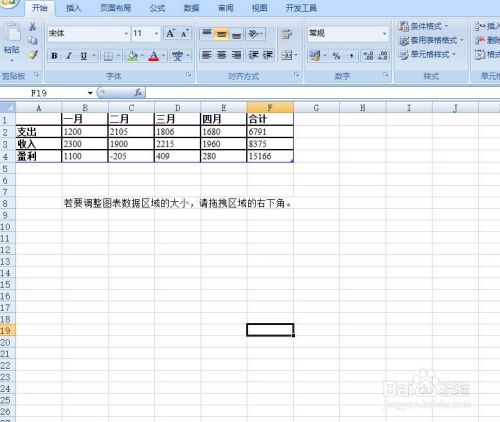Open the font size 11 dropdown
Viewport: 500px width, 422px height.
(156, 34)
